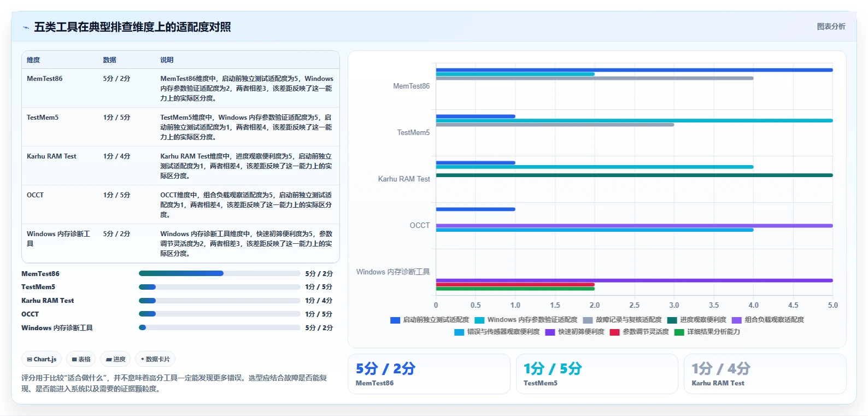Click the OCCT description cell in the table
The height and width of the screenshot is (416, 868).
coord(247,205)
